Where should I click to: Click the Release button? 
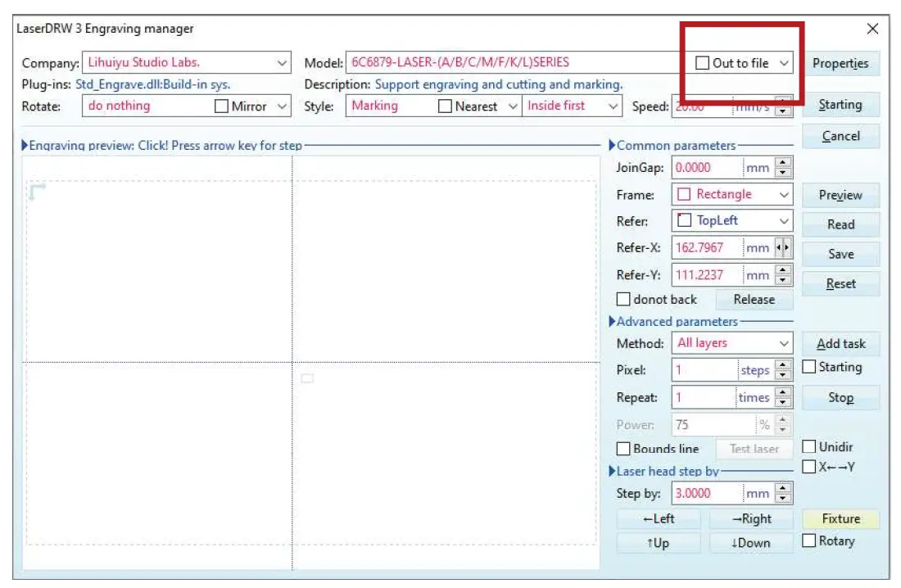click(754, 300)
